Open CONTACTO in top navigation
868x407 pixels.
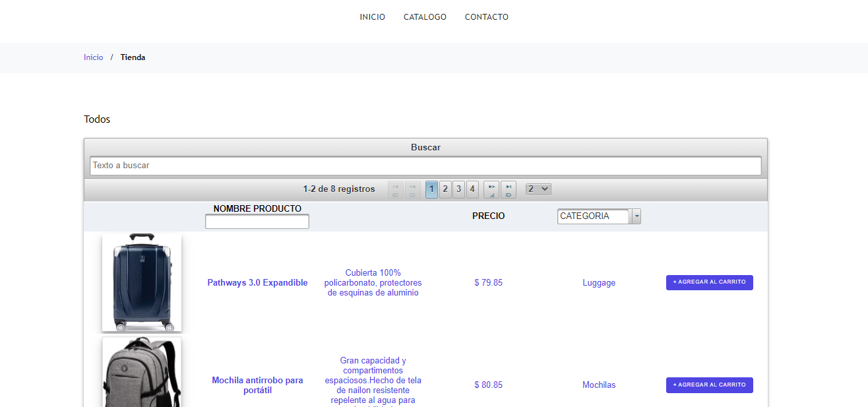click(487, 17)
